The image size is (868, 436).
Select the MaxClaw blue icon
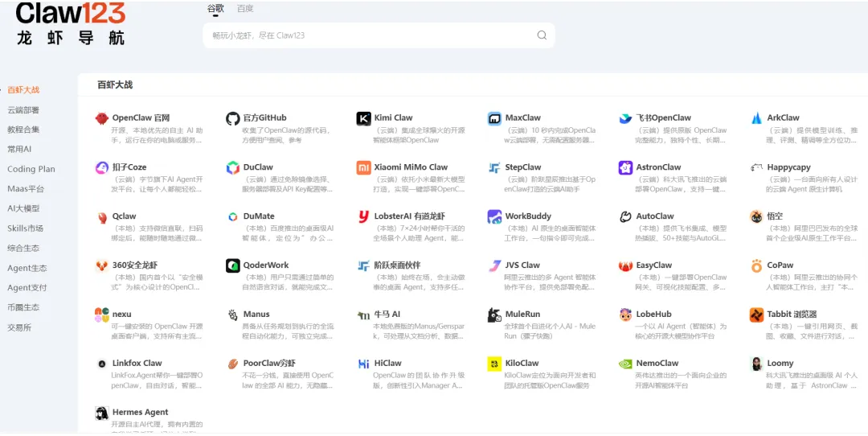[x=494, y=118]
